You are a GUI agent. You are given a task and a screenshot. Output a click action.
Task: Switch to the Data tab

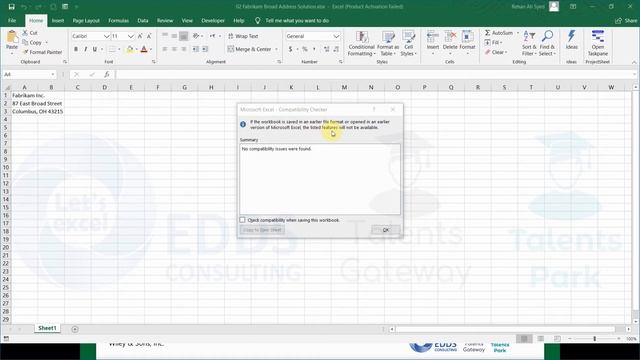(x=143, y=20)
